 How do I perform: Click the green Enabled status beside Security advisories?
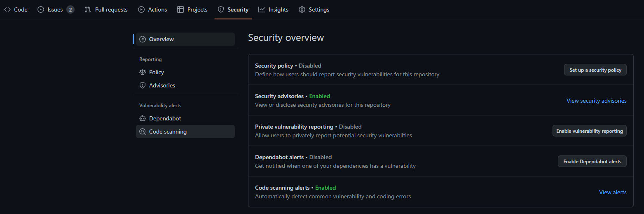pos(320,96)
